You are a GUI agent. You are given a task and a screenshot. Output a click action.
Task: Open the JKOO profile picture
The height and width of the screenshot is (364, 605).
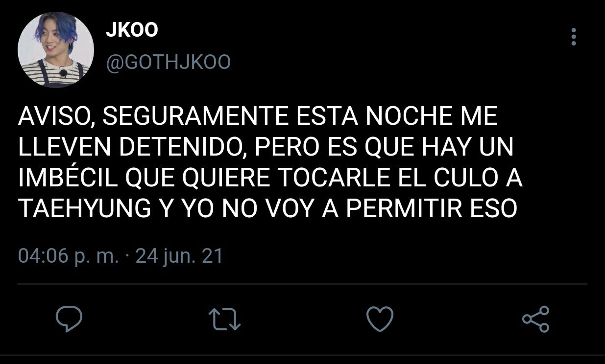(x=55, y=50)
